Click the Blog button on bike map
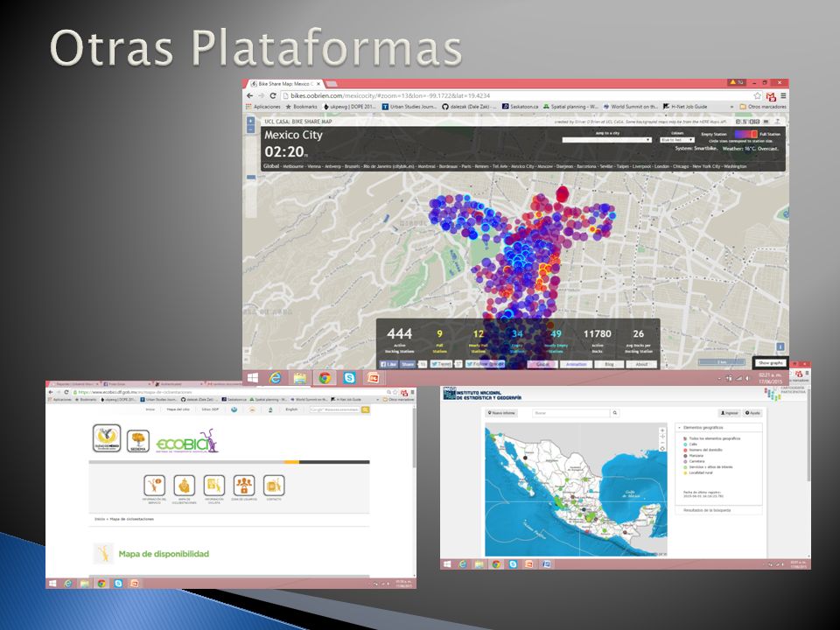Screen dimensions: 840x630 [609, 364]
